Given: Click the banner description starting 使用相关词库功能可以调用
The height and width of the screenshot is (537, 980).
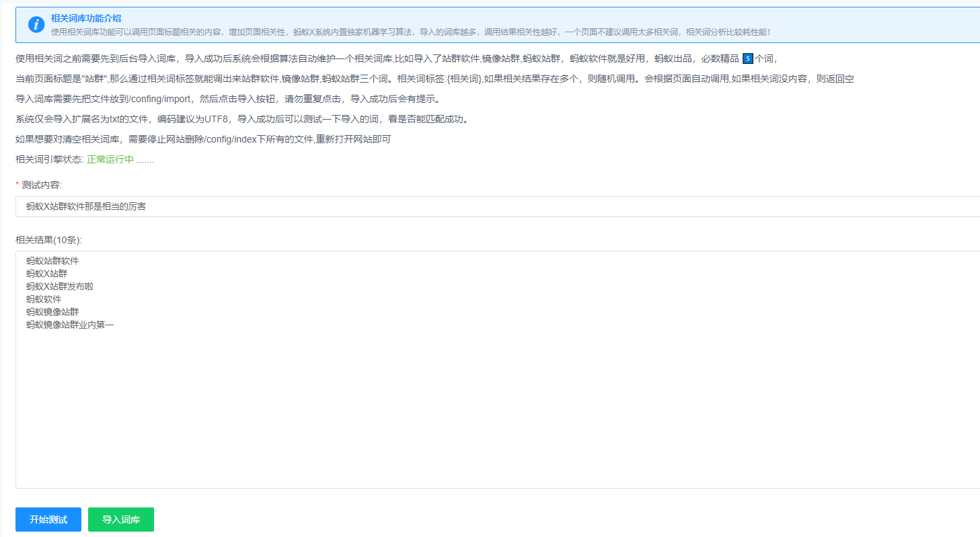Looking at the screenshot, I should point(410,32).
